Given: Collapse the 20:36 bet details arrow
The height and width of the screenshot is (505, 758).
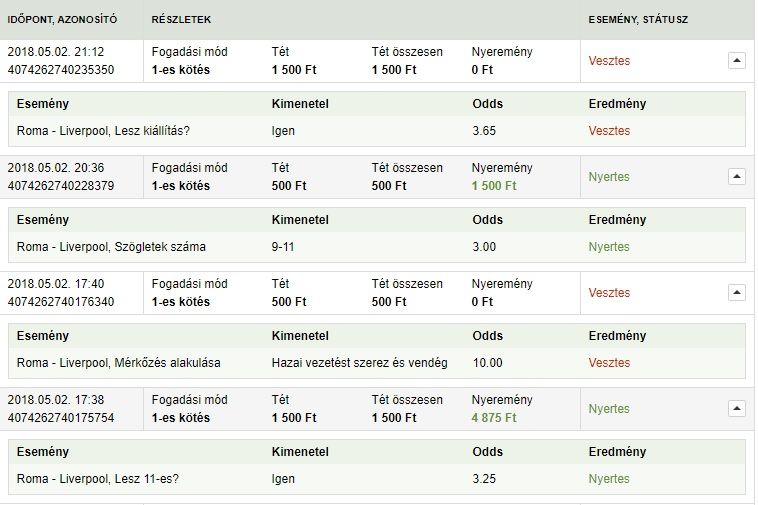Looking at the screenshot, I should (736, 177).
